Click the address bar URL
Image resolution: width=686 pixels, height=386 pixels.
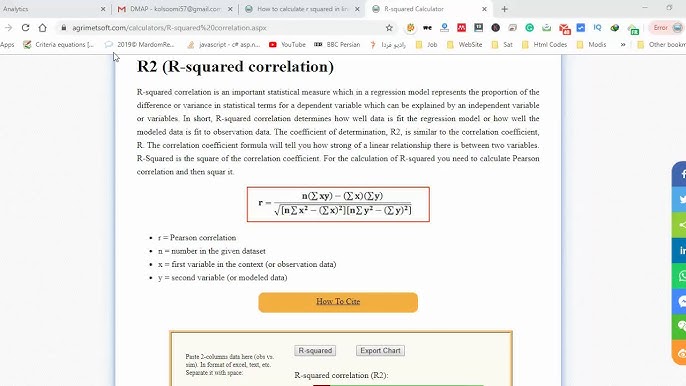(169, 28)
